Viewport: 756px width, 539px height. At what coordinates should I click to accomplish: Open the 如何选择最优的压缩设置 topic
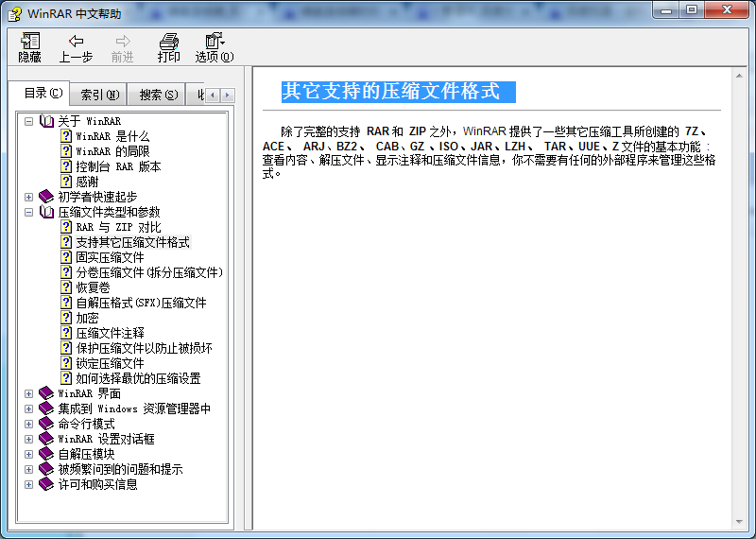(138, 378)
